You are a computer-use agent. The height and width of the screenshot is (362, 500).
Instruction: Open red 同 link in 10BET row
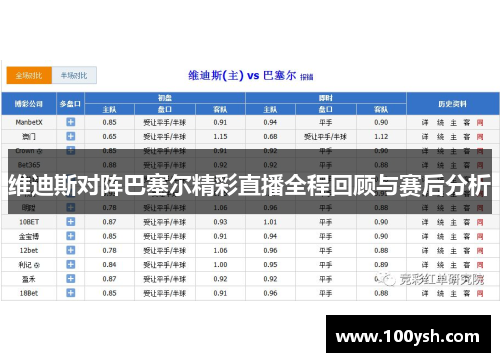pyautogui.click(x=480, y=222)
